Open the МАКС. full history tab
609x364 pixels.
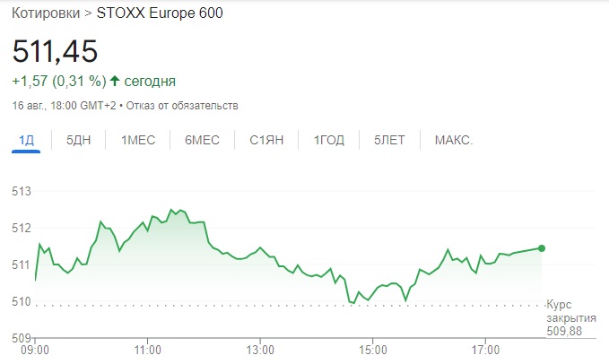tap(454, 140)
